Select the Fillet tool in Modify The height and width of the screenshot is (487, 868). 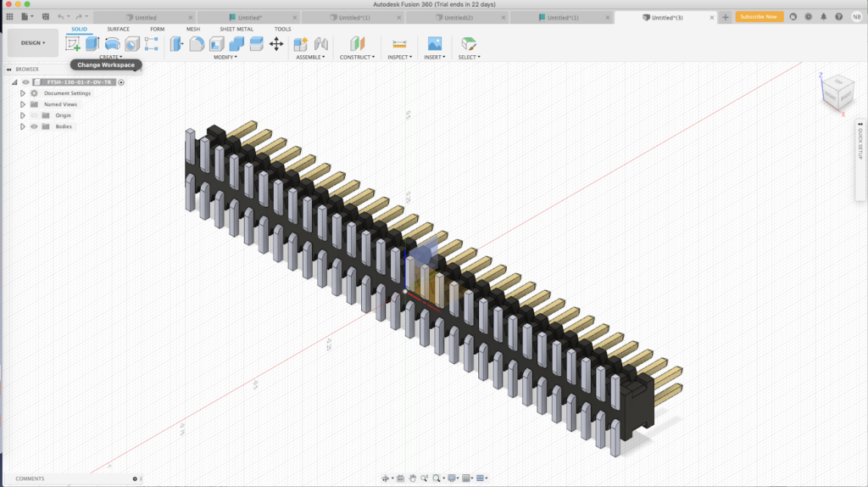point(197,44)
